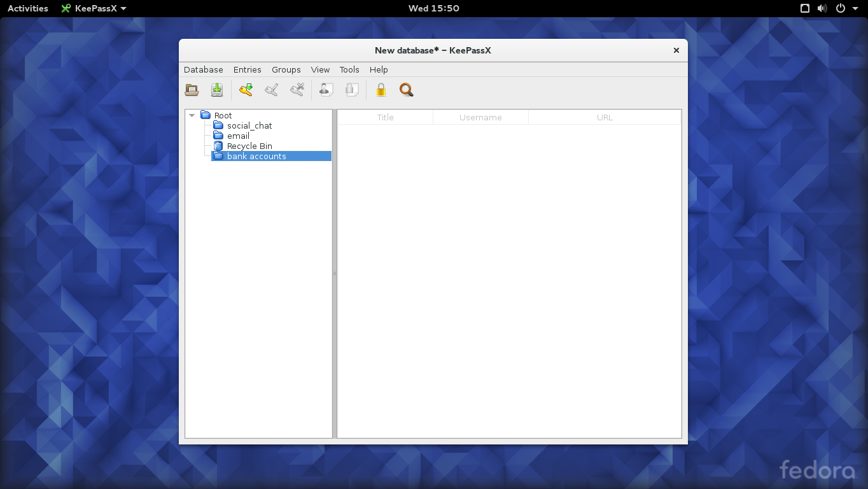Click the Copy username toolbar icon
This screenshot has height=489, width=868.
click(326, 90)
